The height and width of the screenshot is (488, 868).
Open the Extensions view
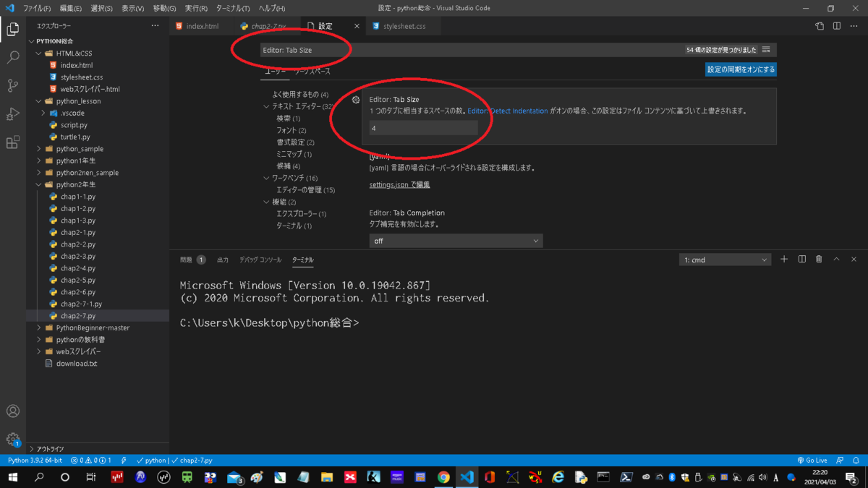[12, 142]
